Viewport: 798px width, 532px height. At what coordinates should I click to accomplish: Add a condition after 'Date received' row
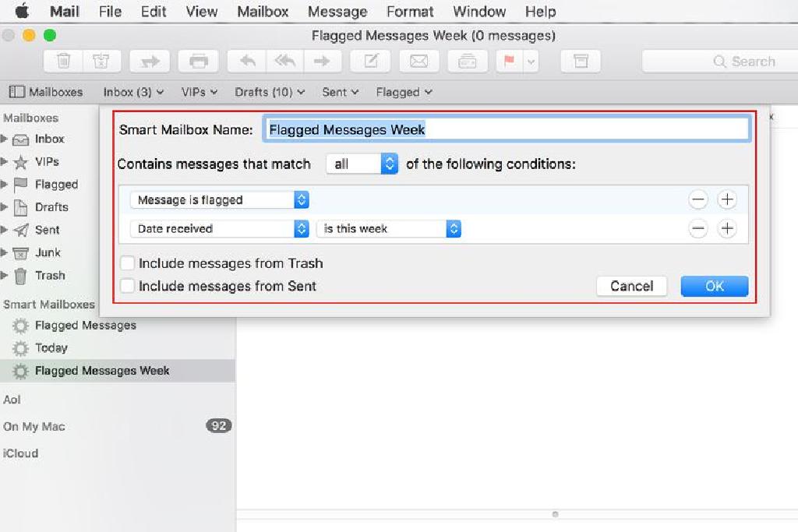pyautogui.click(x=727, y=229)
